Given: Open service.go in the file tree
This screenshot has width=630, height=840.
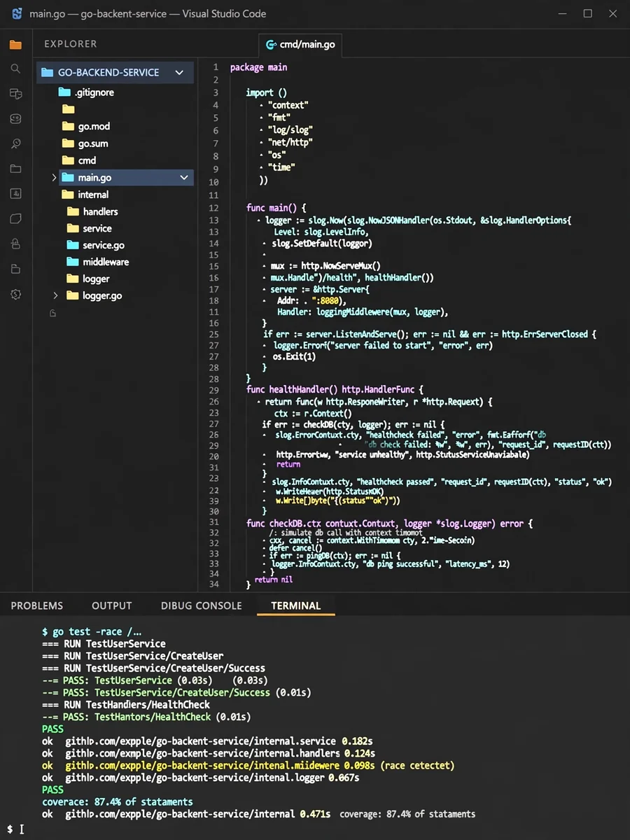Looking at the screenshot, I should click(x=104, y=245).
